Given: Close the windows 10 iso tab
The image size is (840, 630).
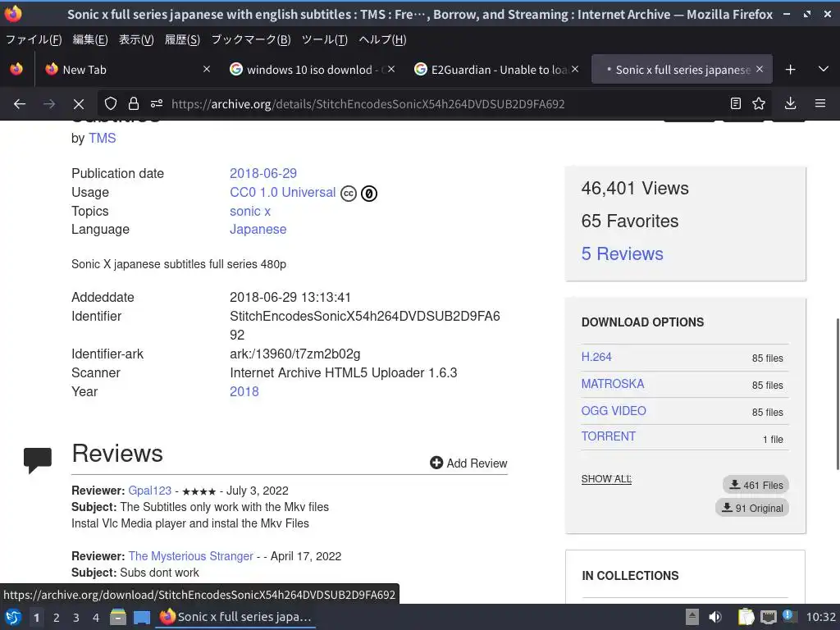Looking at the screenshot, I should tap(391, 69).
